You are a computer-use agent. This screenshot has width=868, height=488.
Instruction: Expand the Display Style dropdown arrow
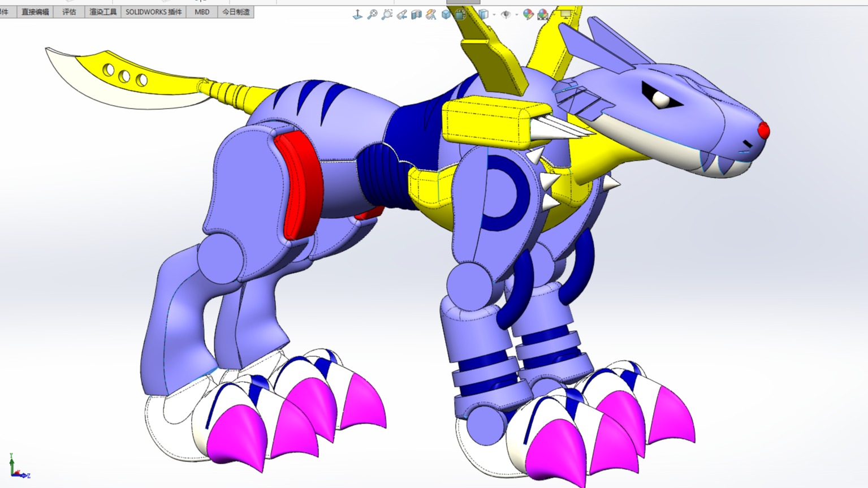point(494,15)
